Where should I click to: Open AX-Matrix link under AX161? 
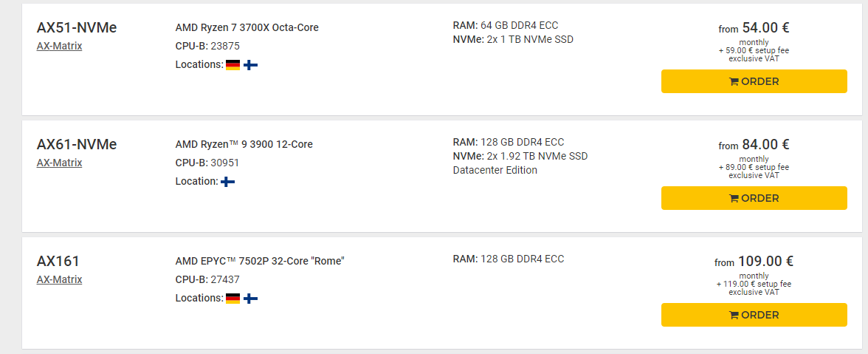(59, 280)
